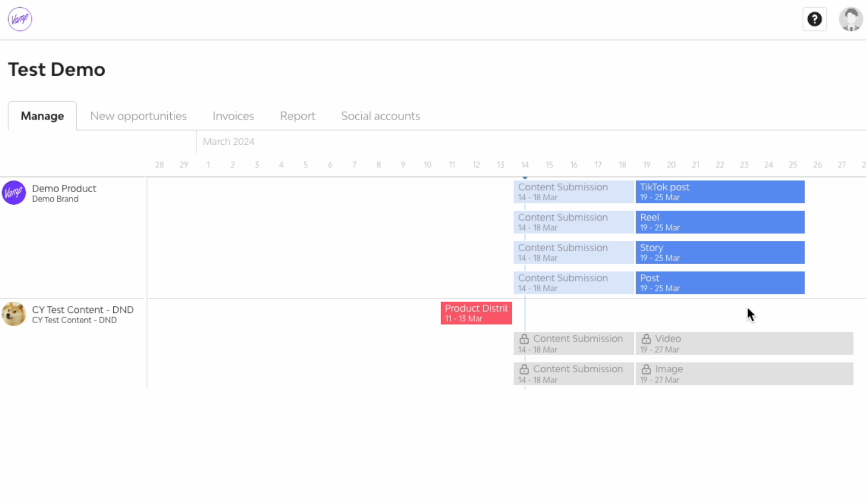
Task: Open Content Submission bar before Story
Action: point(574,253)
